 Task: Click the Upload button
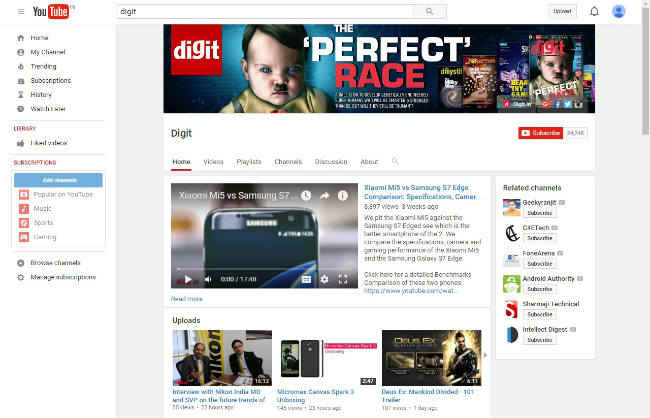(562, 11)
